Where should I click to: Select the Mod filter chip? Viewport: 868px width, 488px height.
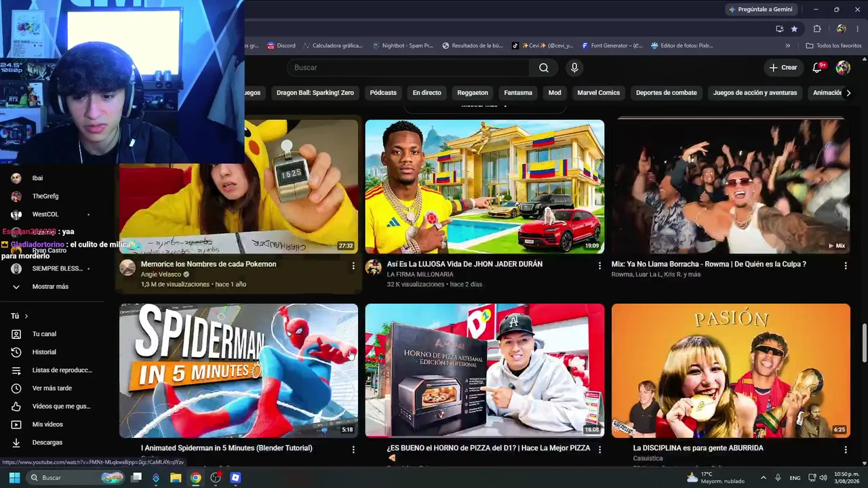[555, 93]
